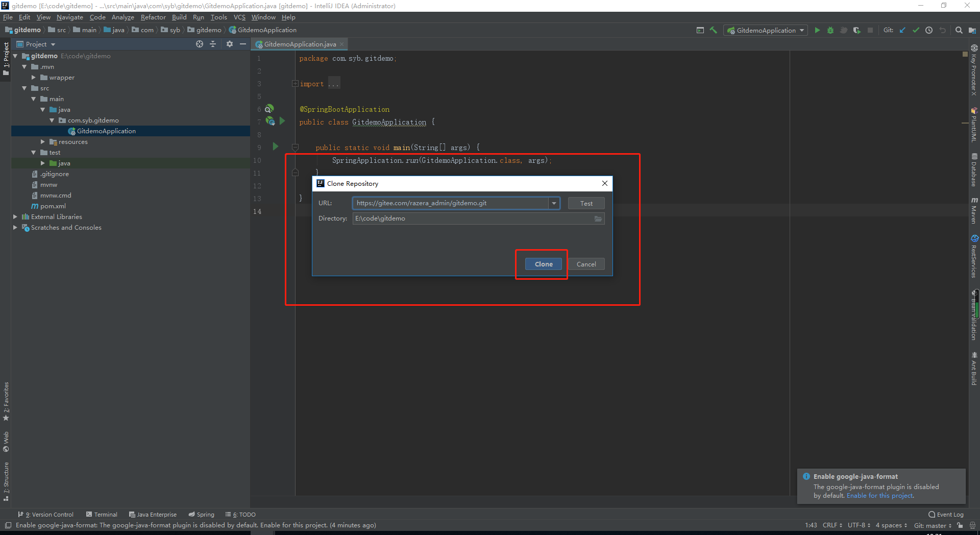This screenshot has height=535, width=980.
Task: Run GitdemoApplication with the green play icon
Action: (x=817, y=30)
